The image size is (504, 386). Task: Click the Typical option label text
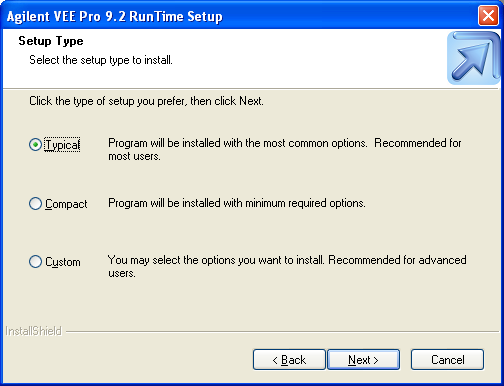click(62, 145)
